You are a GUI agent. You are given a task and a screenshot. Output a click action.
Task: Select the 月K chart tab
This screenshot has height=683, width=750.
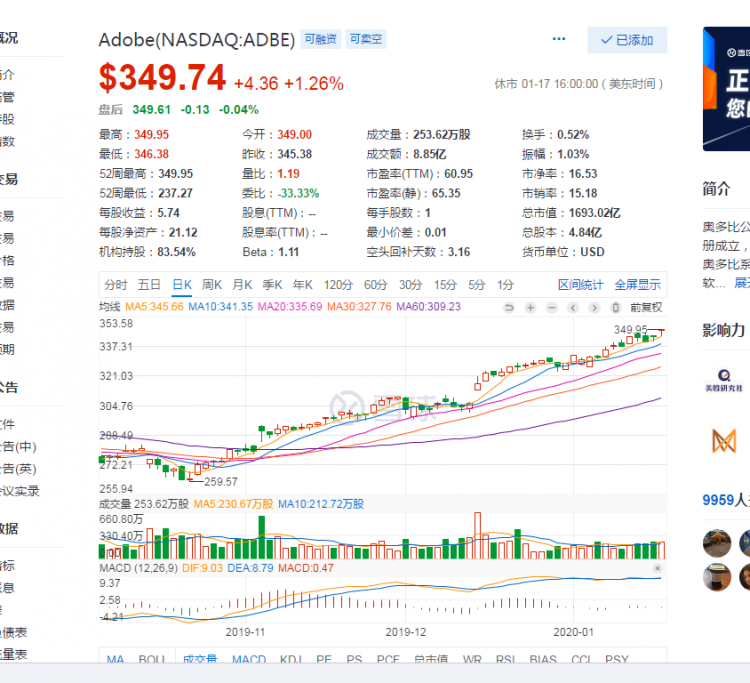(242, 285)
